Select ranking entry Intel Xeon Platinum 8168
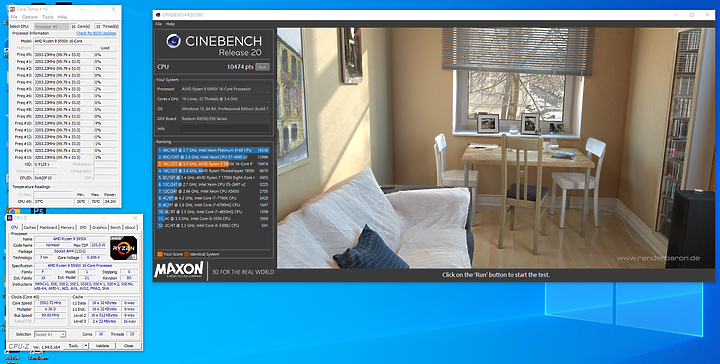The height and width of the screenshot is (364, 720). click(x=214, y=150)
